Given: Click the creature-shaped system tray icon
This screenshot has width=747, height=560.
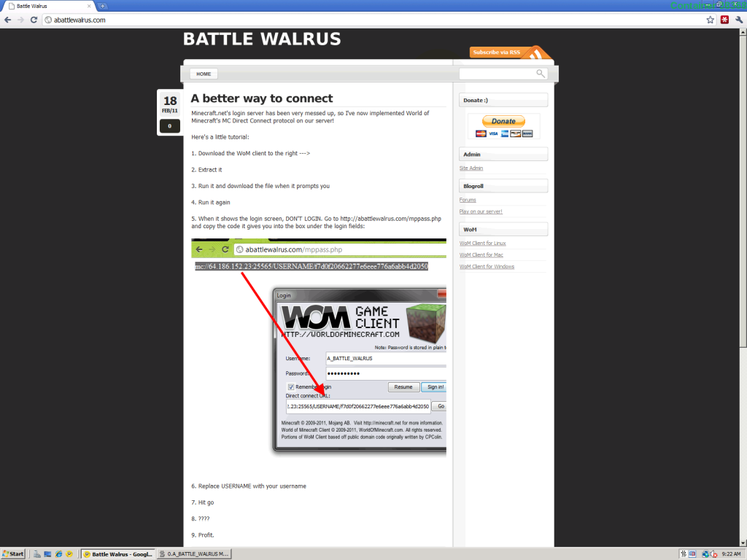Looking at the screenshot, I should tap(684, 554).
